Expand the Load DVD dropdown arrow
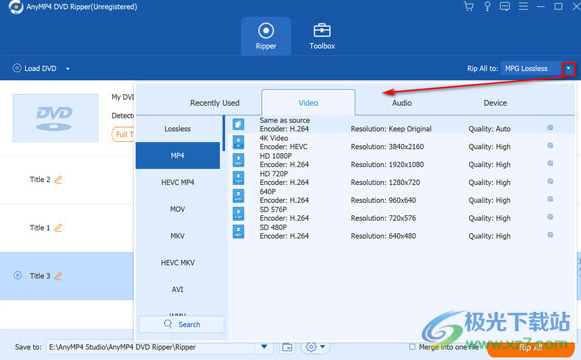This screenshot has width=581, height=360. click(x=67, y=69)
